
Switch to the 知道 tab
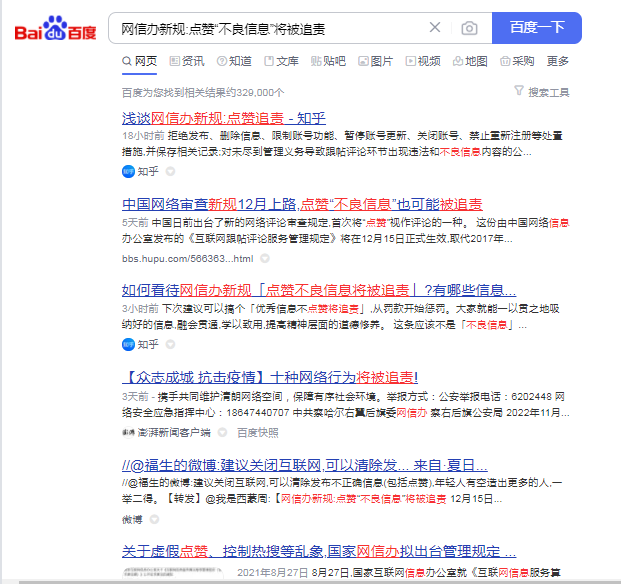pos(234,61)
